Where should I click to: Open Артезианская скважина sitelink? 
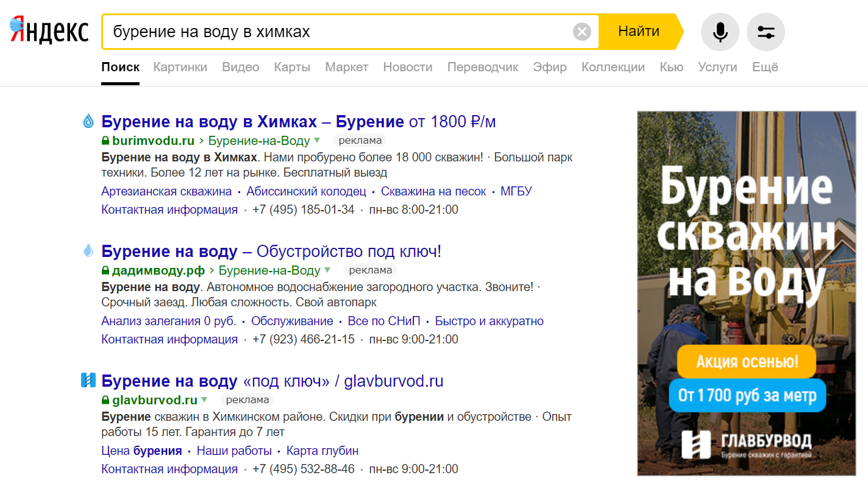(166, 191)
